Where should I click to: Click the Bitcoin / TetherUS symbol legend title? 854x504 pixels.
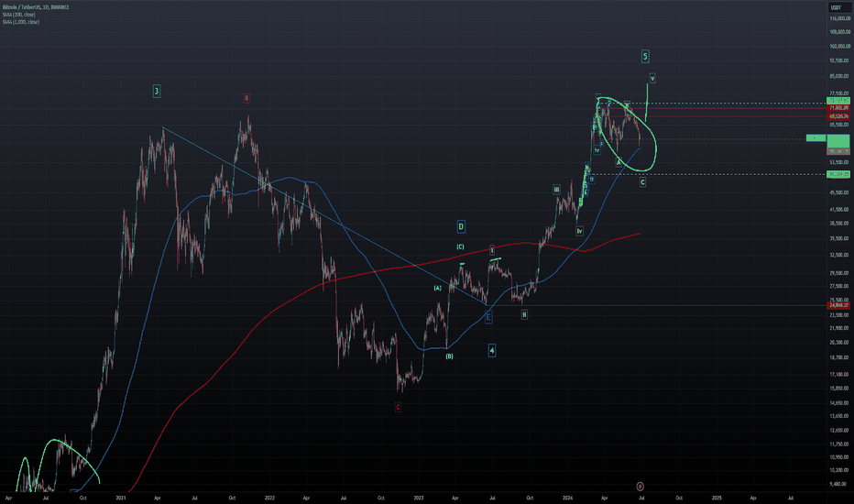(x=36, y=7)
